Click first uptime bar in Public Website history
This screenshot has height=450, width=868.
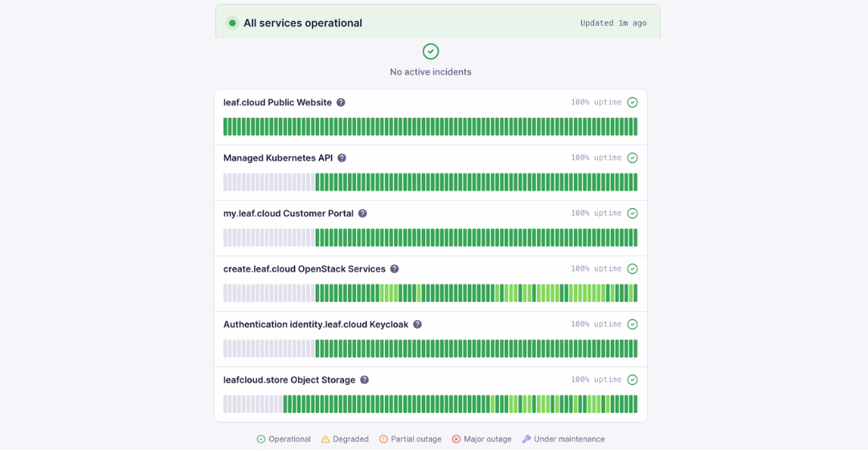tap(225, 127)
